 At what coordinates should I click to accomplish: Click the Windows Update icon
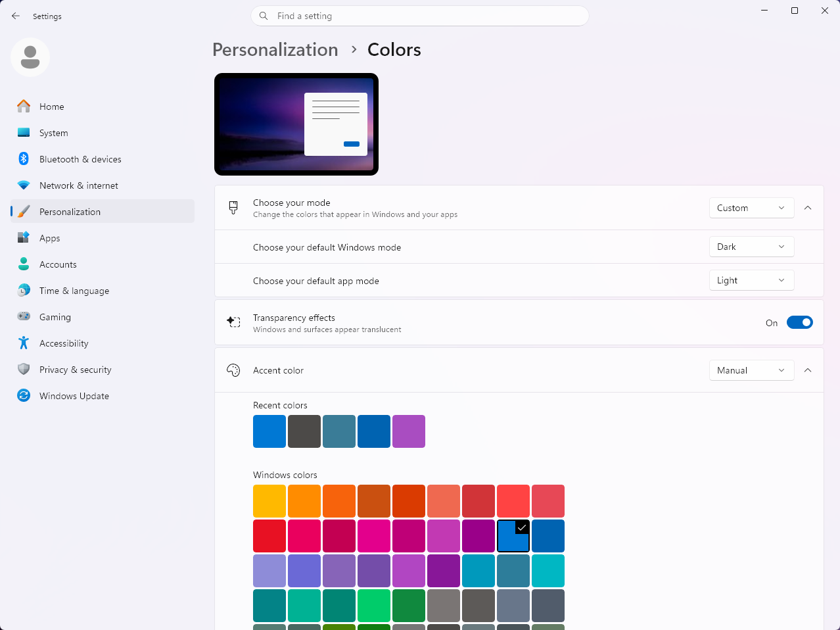tap(24, 395)
